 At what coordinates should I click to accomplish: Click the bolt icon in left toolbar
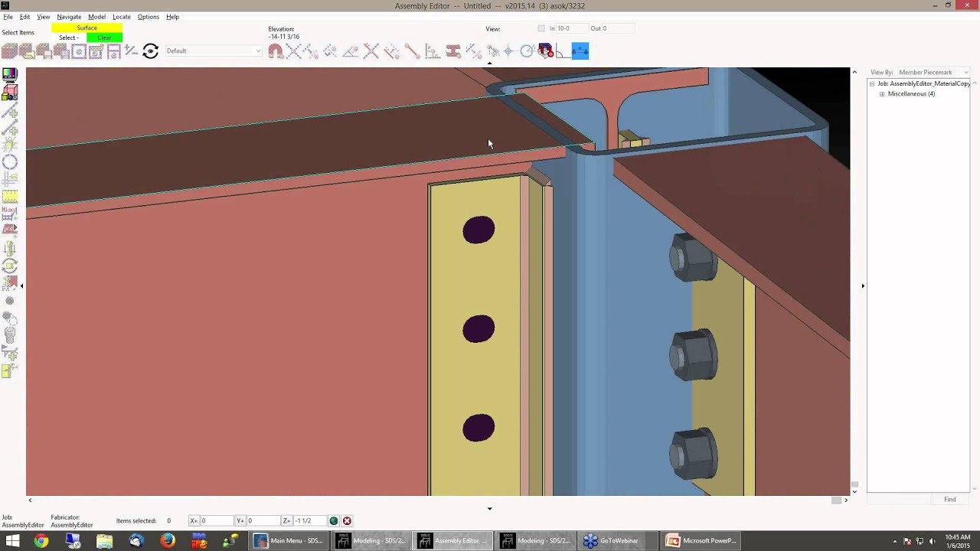(x=10, y=334)
